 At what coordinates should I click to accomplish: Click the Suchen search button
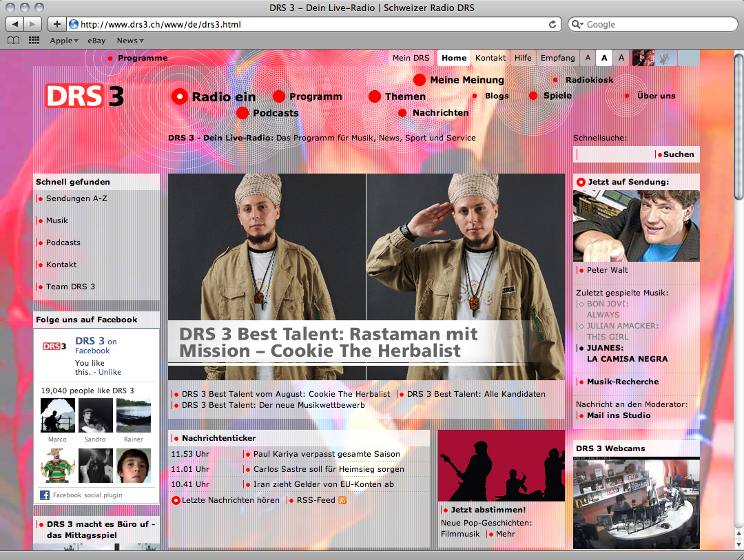tap(678, 154)
